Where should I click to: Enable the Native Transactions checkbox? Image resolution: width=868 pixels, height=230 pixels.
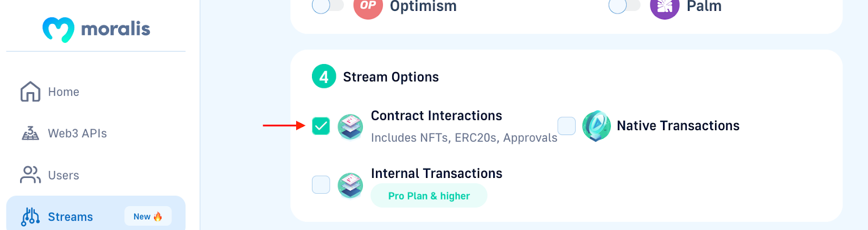566,126
